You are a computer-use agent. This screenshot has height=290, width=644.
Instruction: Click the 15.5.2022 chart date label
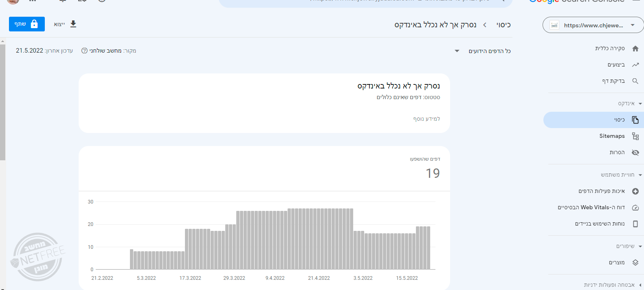tap(407, 278)
